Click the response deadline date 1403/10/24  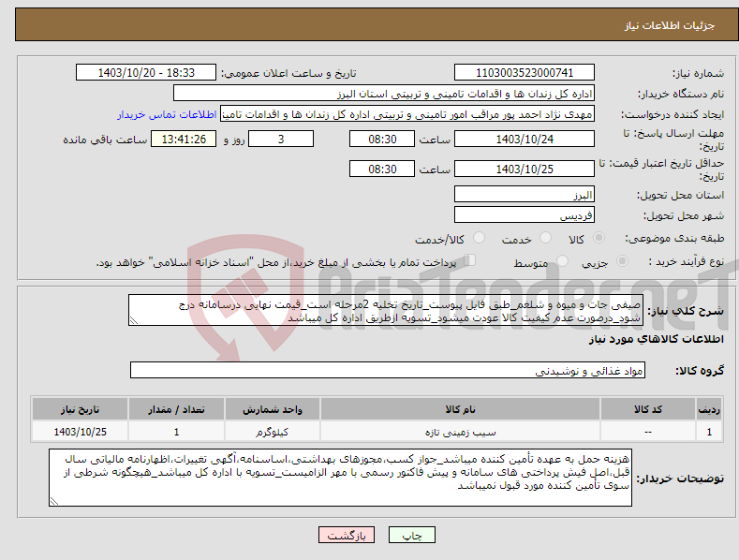[525, 139]
